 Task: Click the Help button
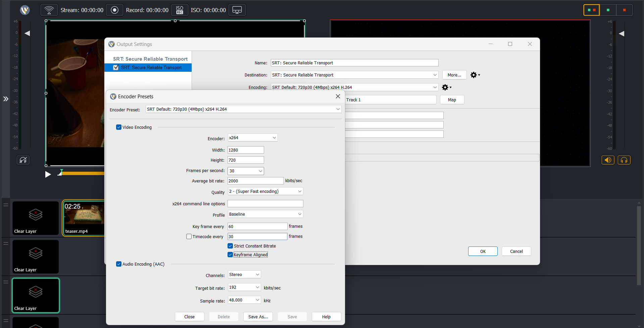point(326,317)
